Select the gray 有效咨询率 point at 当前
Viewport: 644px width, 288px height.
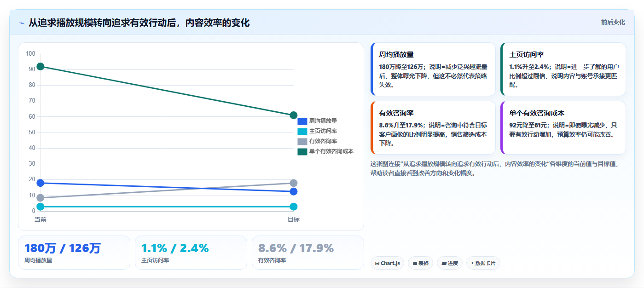[41, 198]
